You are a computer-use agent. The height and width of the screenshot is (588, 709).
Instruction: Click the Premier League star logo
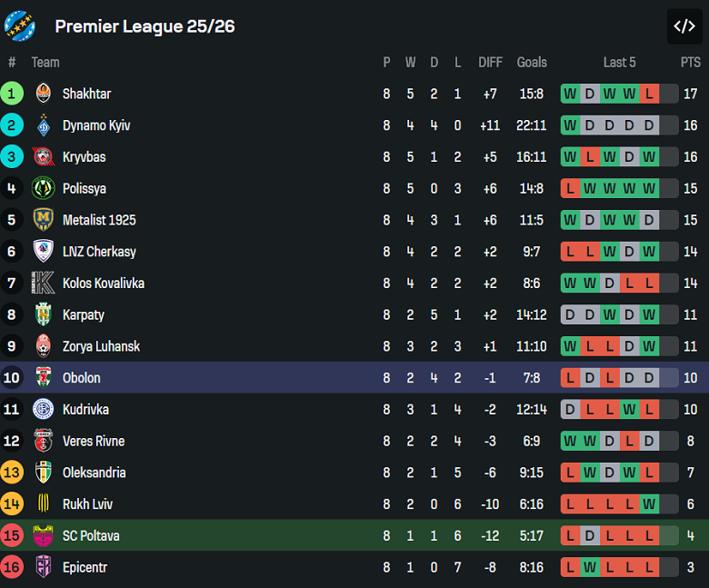click(x=20, y=26)
